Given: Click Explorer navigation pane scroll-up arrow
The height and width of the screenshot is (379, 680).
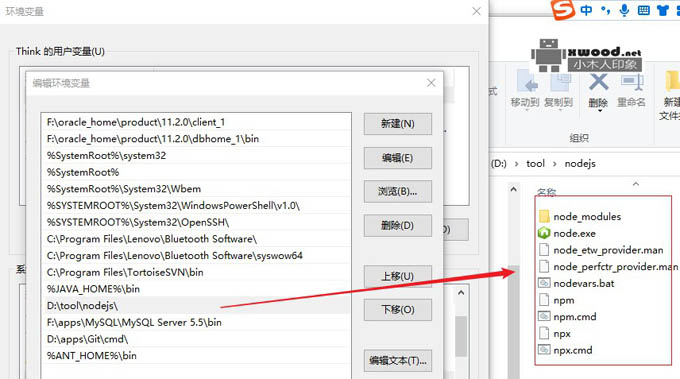Looking at the screenshot, I should 513,189.
